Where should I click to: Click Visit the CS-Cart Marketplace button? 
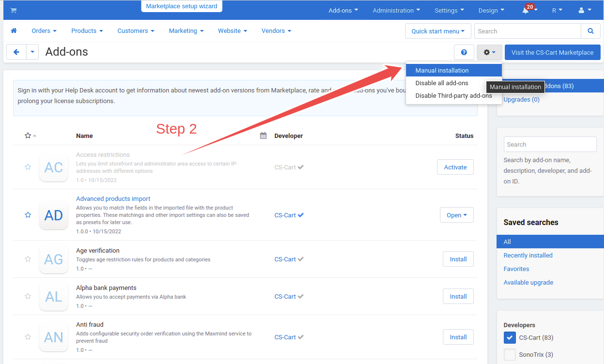pos(552,52)
